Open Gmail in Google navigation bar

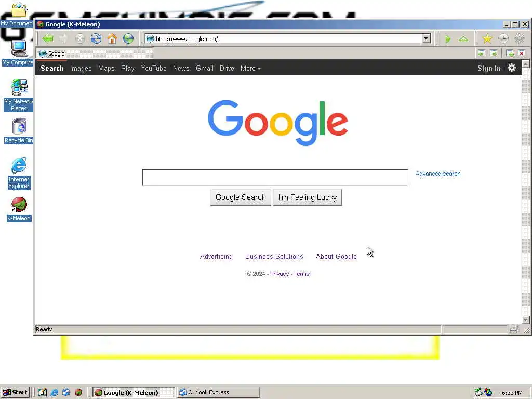tap(205, 68)
